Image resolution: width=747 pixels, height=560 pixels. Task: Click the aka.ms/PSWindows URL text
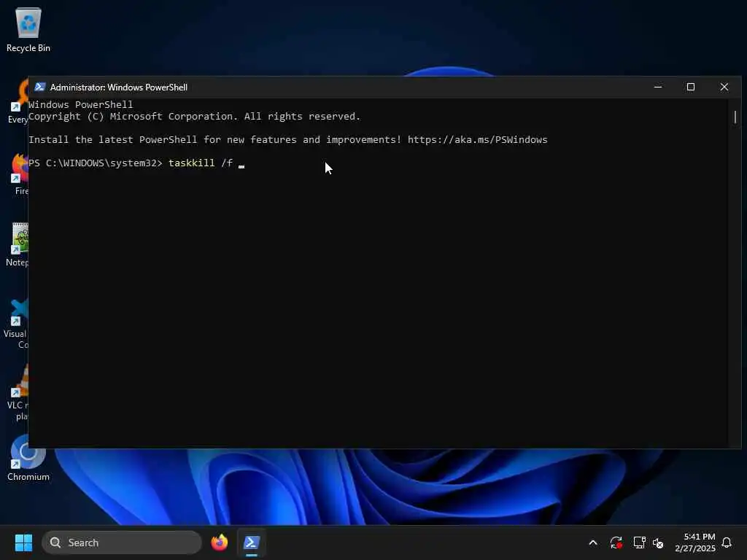[477, 139]
